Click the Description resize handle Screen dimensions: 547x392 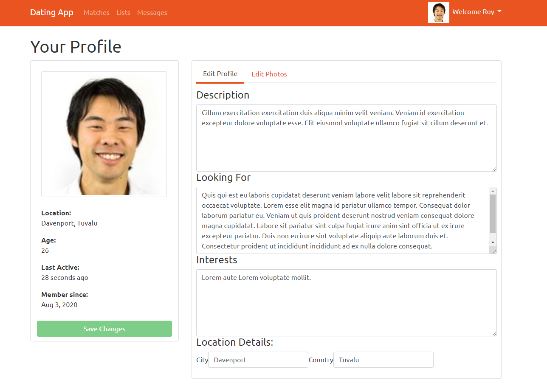pyautogui.click(x=494, y=169)
